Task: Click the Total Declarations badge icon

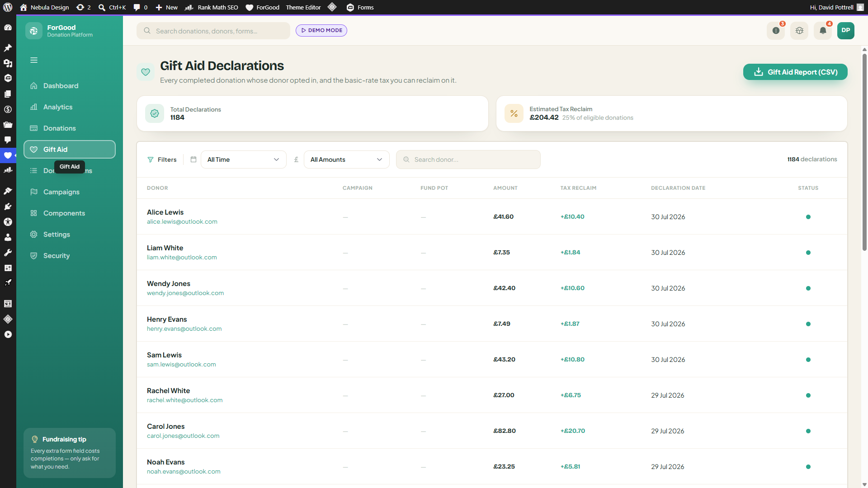Action: pos(155,113)
